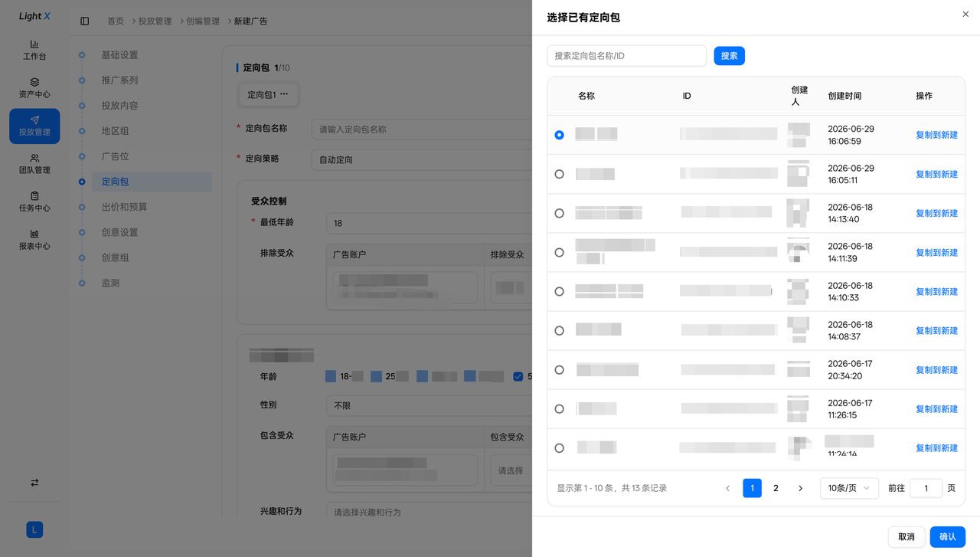980x557 pixels.
Task: Select radio for 2026-06-29 16:06:59 row
Action: (559, 135)
